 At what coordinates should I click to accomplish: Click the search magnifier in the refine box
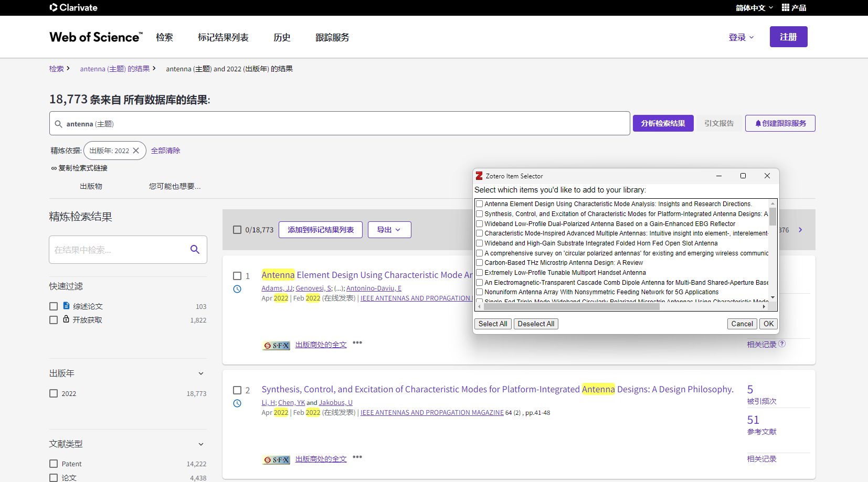pyautogui.click(x=195, y=250)
